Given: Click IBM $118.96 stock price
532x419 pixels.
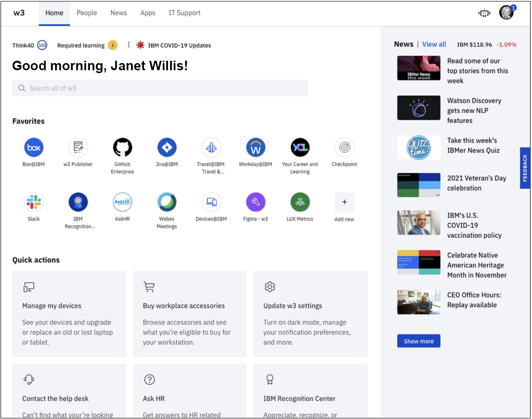Looking at the screenshot, I should [x=475, y=45].
